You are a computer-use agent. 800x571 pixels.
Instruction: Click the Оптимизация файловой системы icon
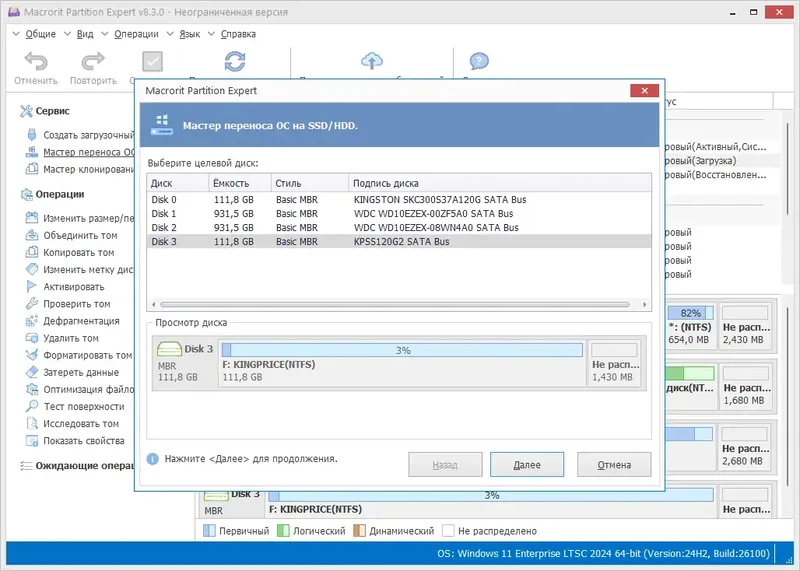[32, 389]
